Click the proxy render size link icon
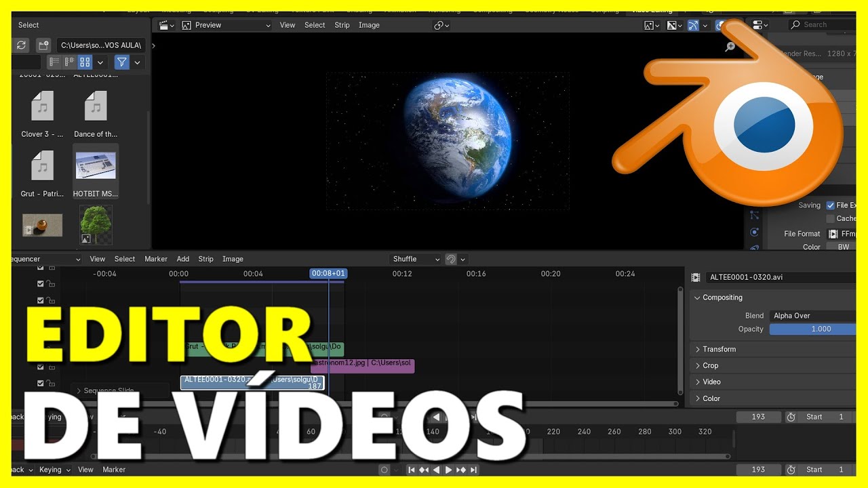 pos(441,25)
